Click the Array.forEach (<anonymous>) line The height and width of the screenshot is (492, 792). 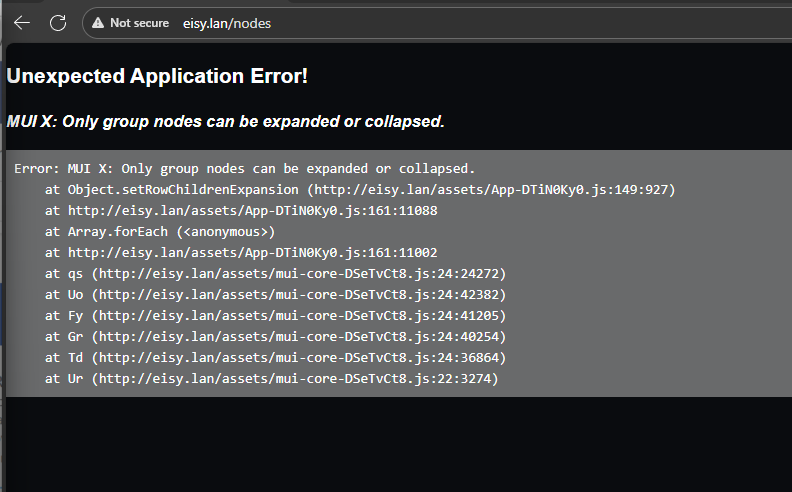pos(160,232)
